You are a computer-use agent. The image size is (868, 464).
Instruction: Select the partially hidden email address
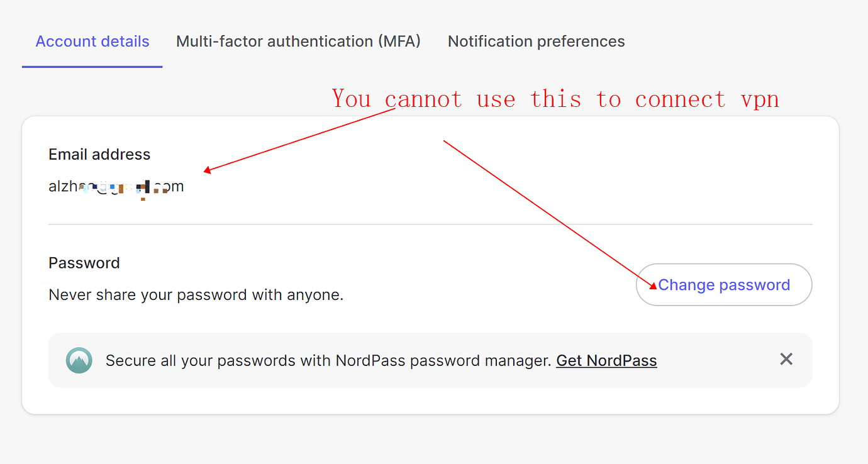pyautogui.click(x=116, y=187)
